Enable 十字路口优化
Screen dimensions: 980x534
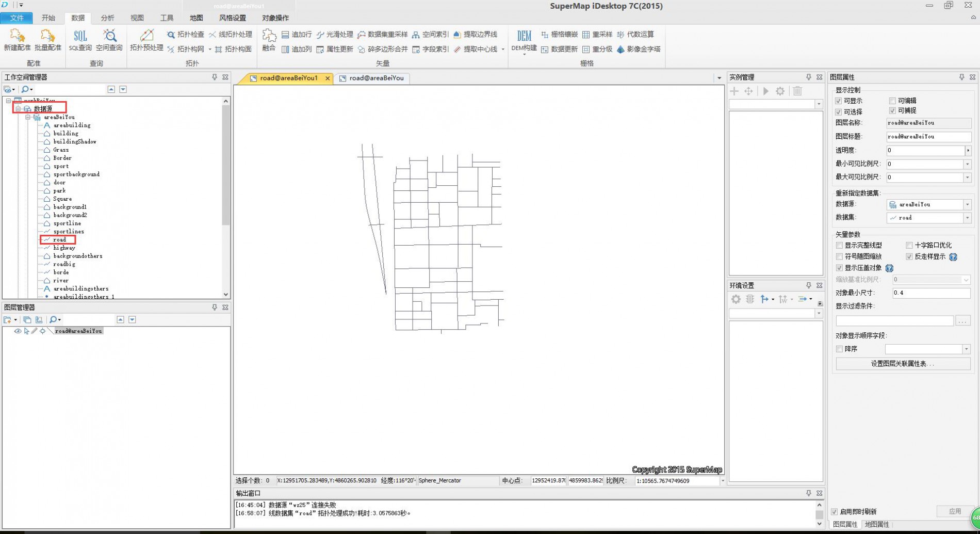click(909, 246)
